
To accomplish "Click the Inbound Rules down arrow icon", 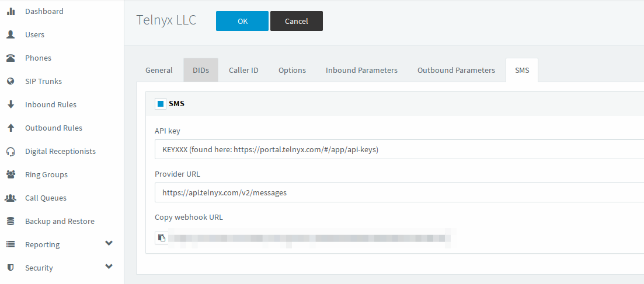I will (11, 104).
